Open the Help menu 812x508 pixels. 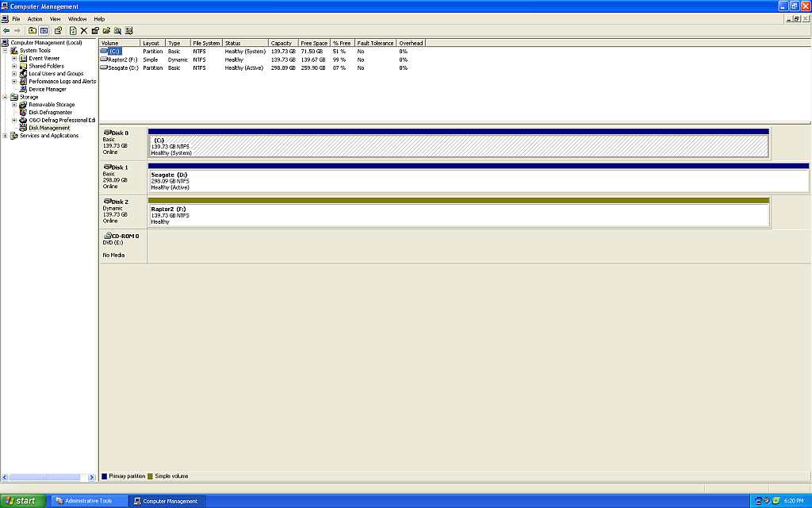pyautogui.click(x=99, y=19)
